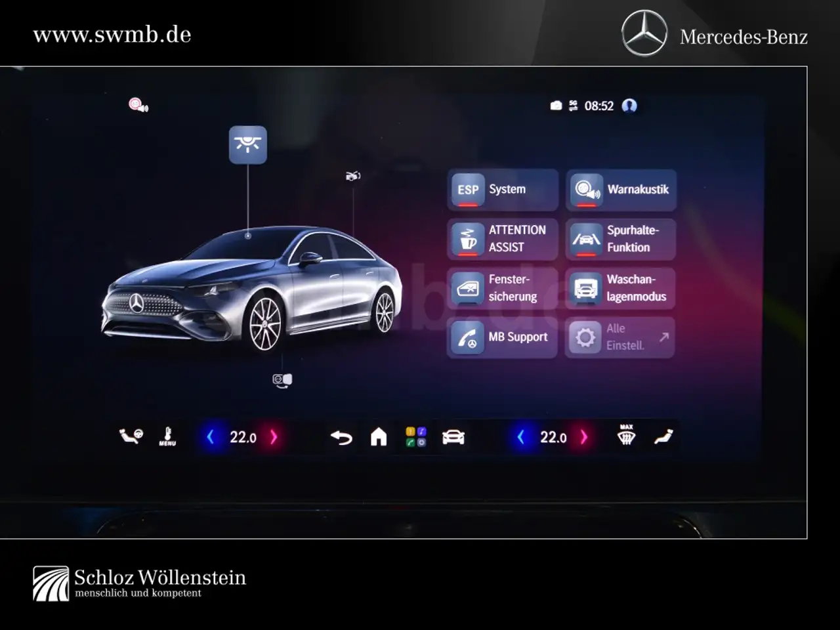Open the www.swmb.de link
This screenshot has width=840, height=630.
click(x=112, y=35)
